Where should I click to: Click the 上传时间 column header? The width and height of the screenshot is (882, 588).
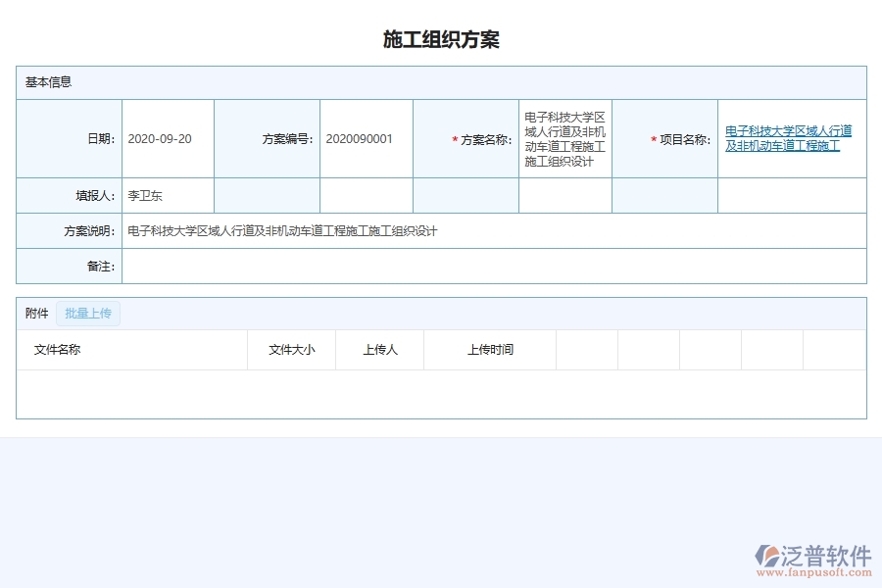point(491,350)
